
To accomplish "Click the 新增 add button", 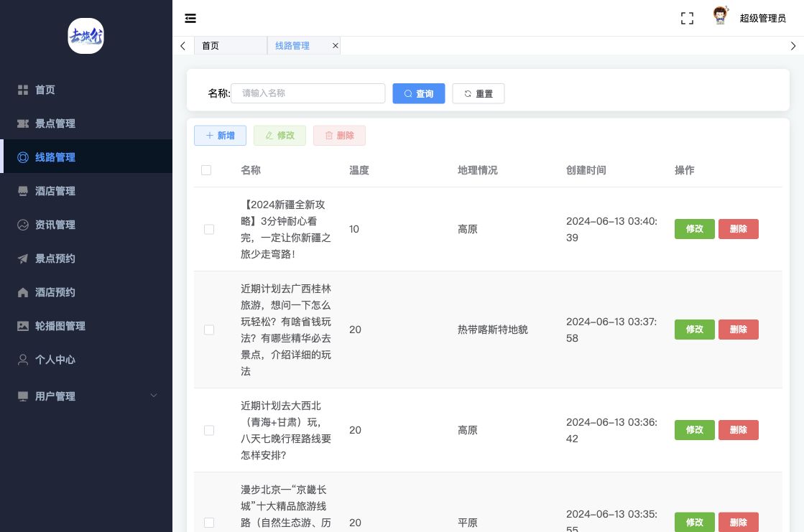I will coord(220,135).
